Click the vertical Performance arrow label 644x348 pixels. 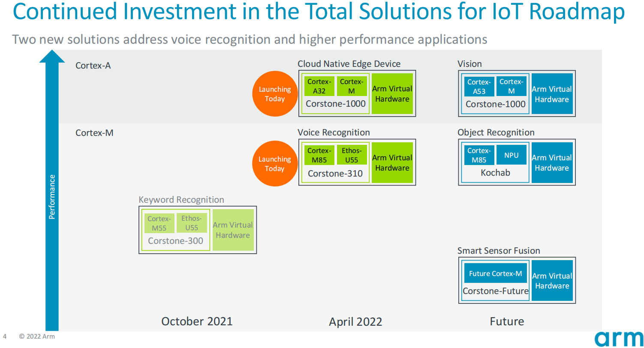[52, 197]
